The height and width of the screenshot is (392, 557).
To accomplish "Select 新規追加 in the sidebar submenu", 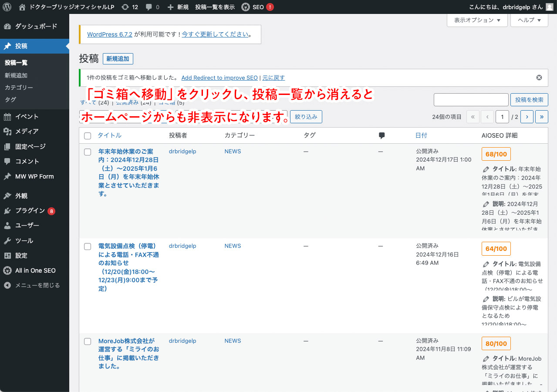I will (x=16, y=75).
